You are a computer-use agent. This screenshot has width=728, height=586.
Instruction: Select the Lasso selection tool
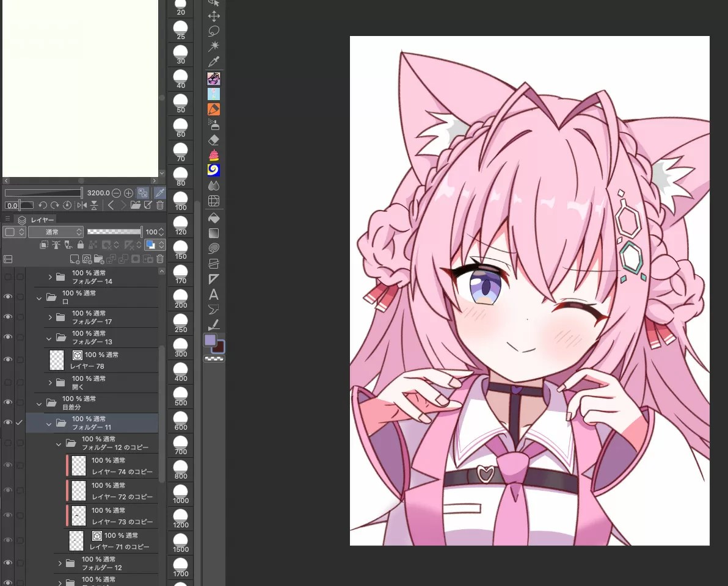(x=214, y=31)
